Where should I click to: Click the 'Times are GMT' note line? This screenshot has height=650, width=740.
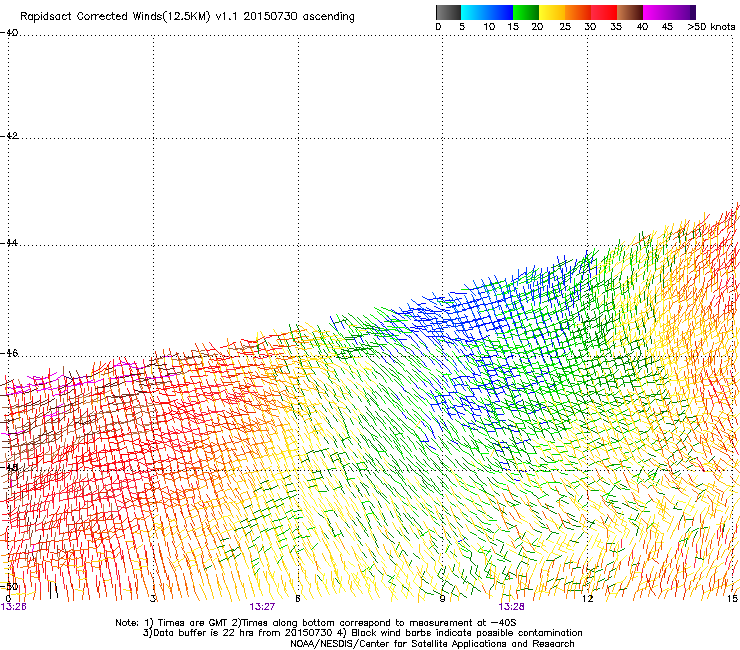coord(316,623)
